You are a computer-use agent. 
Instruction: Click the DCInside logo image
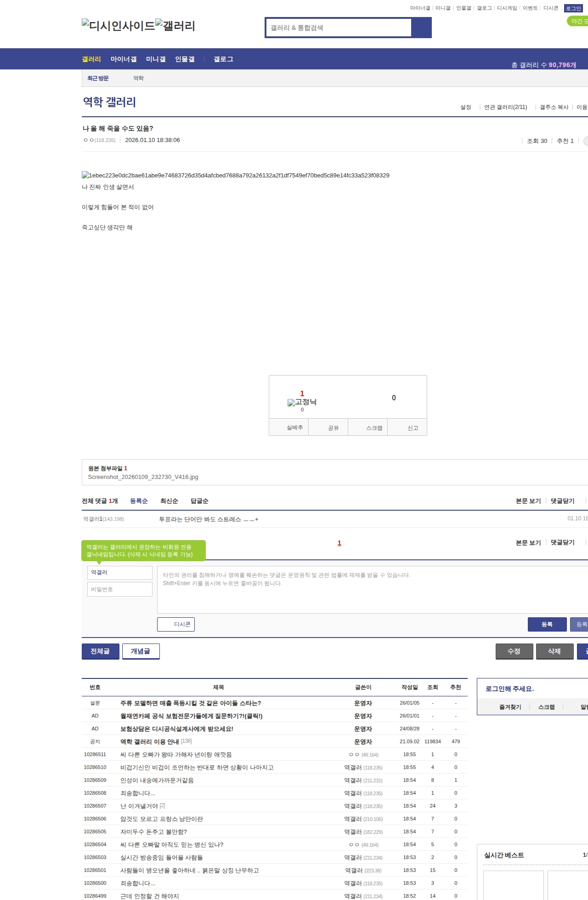pos(118,26)
